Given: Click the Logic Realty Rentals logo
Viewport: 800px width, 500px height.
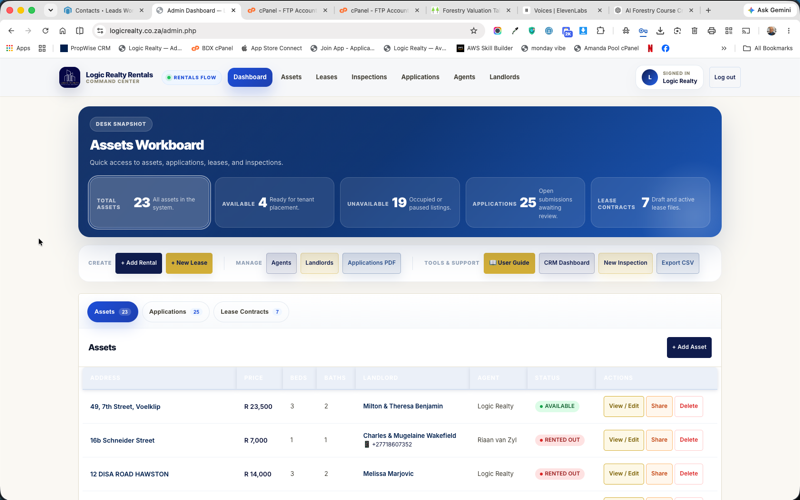Looking at the screenshot, I should point(69,78).
